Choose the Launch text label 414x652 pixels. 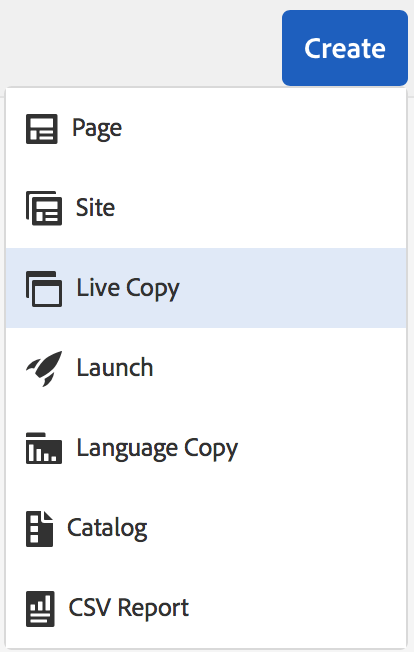pyautogui.click(x=115, y=368)
